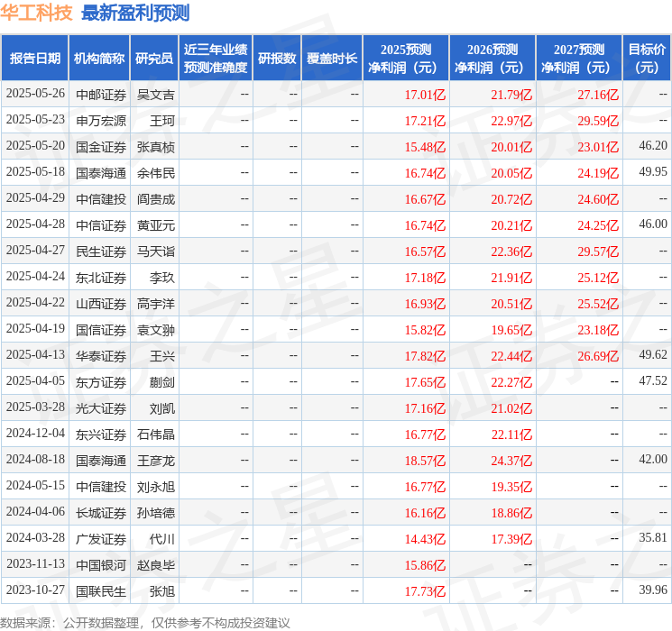
Task: Click the target price 49.95
Action: coord(652,172)
